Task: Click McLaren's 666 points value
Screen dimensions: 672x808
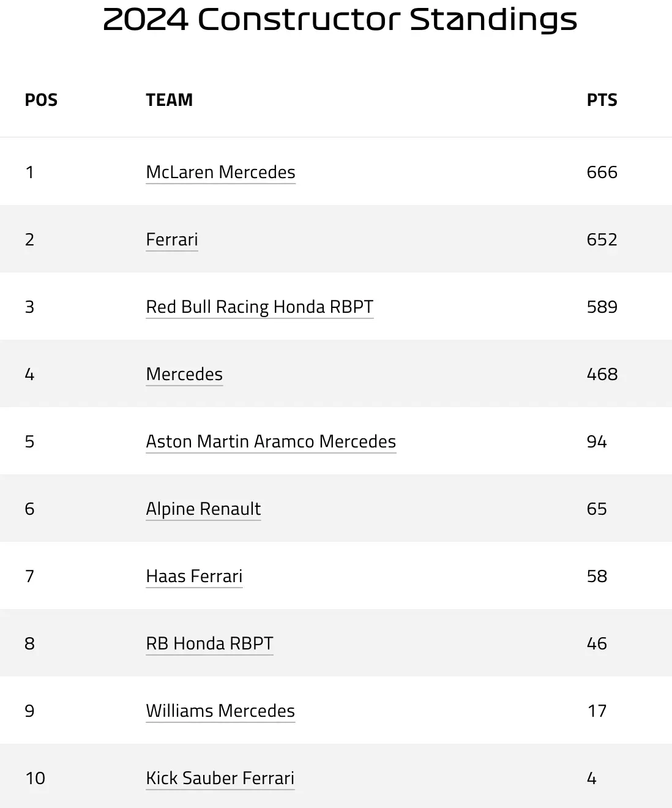Action: click(x=602, y=172)
